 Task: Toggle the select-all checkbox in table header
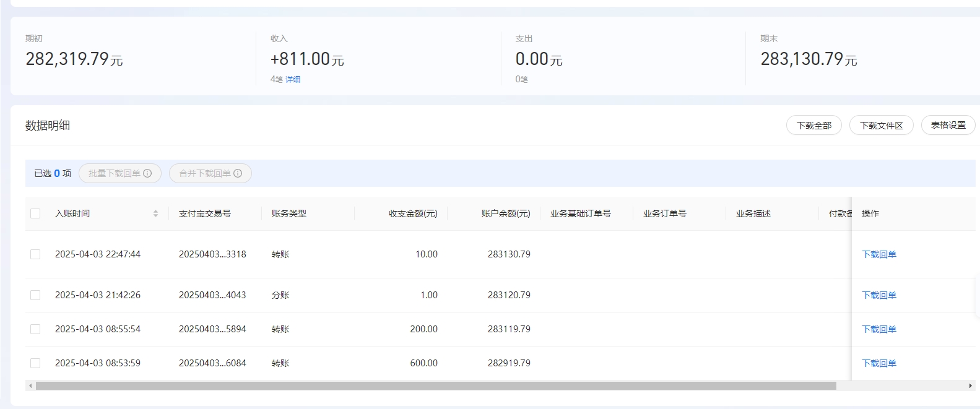click(35, 213)
